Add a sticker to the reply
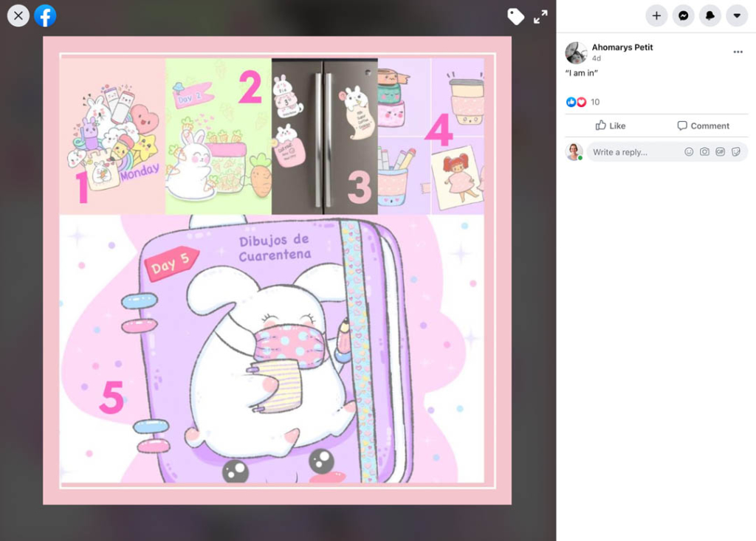 click(737, 151)
